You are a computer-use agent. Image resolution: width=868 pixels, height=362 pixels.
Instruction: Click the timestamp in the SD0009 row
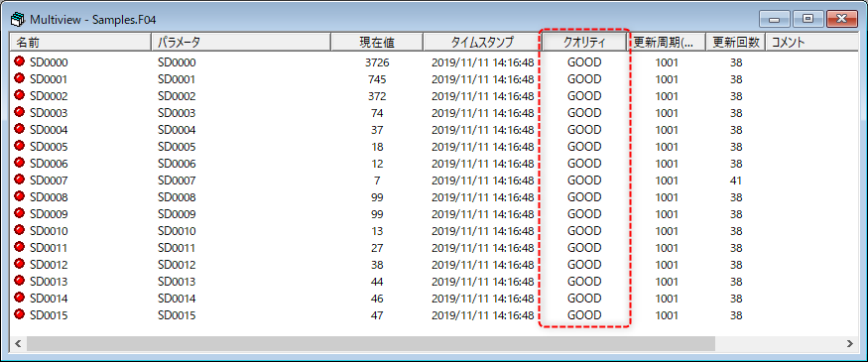coord(483,214)
